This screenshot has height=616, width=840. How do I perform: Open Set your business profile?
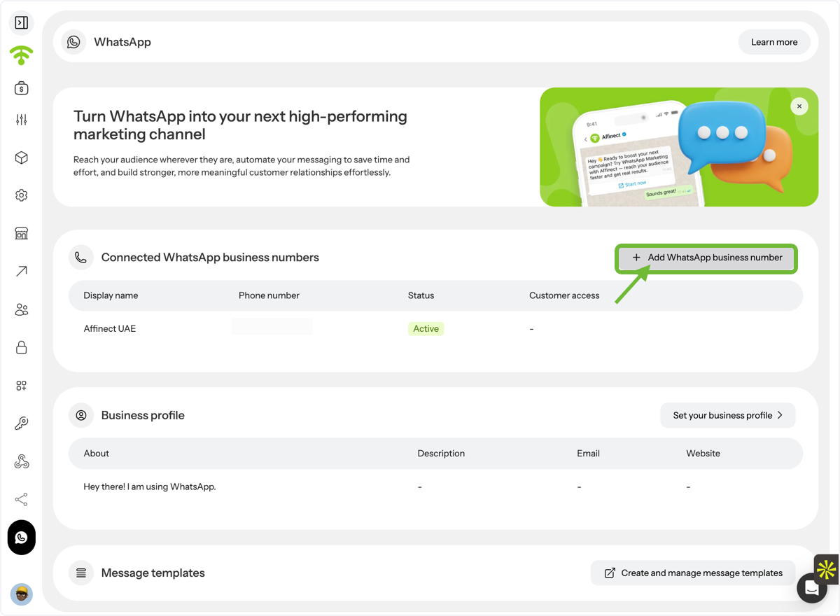pyautogui.click(x=728, y=415)
